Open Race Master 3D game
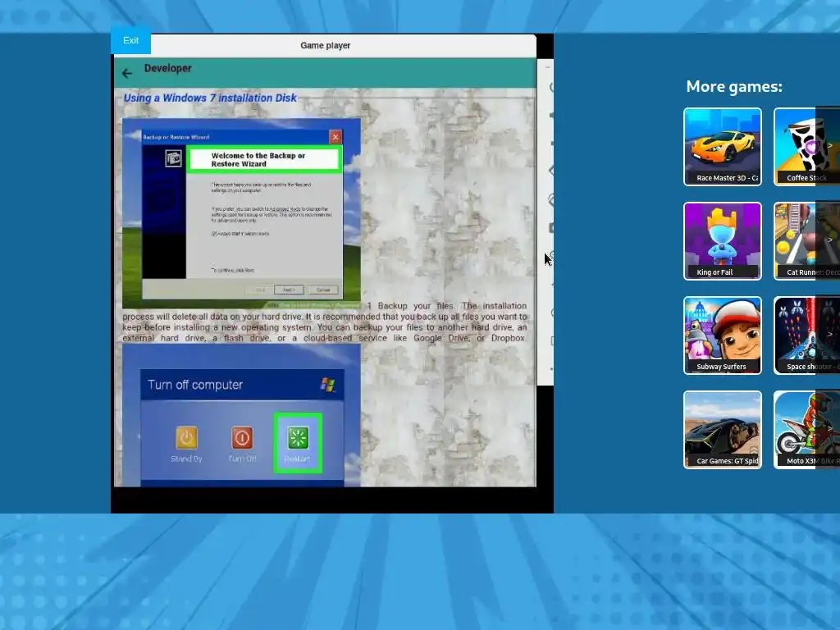 pos(722,147)
